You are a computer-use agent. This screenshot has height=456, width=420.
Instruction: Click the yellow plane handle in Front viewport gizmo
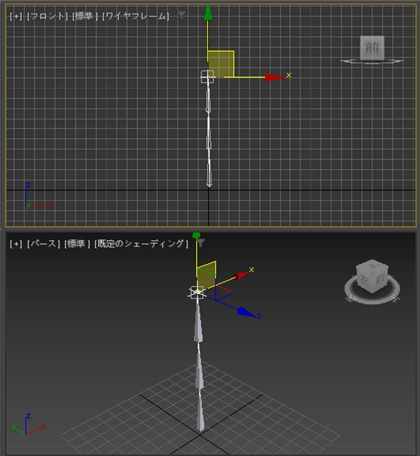click(x=221, y=64)
